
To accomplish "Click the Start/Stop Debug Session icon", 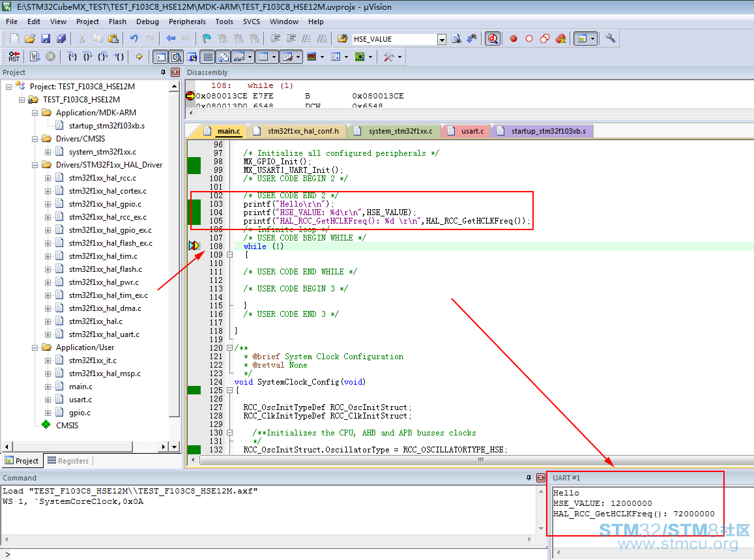I will (x=493, y=38).
